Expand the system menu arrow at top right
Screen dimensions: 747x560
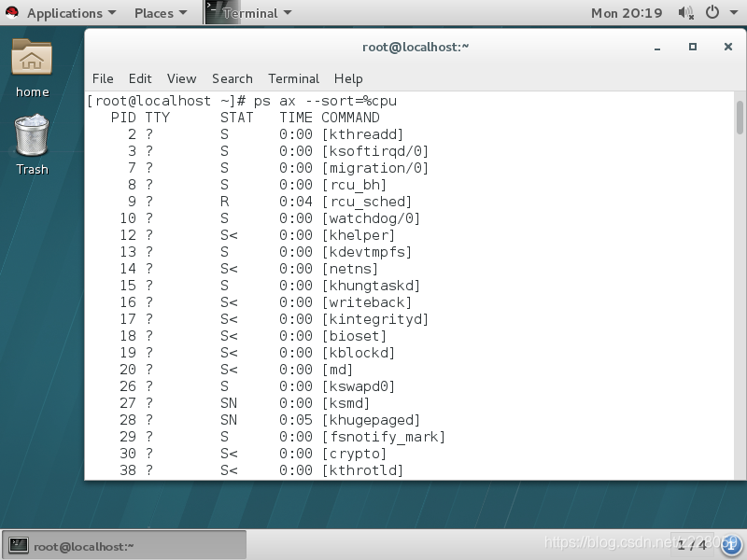[734, 13]
